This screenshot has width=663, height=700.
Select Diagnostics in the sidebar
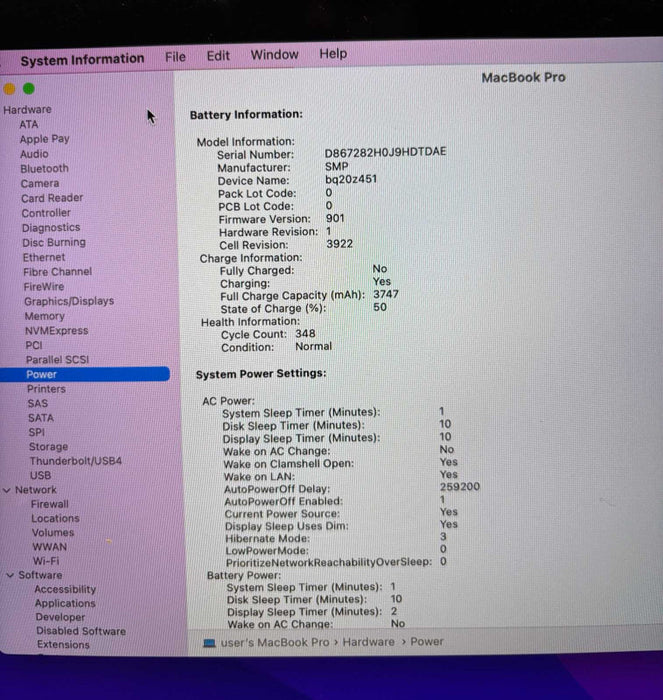tap(51, 228)
